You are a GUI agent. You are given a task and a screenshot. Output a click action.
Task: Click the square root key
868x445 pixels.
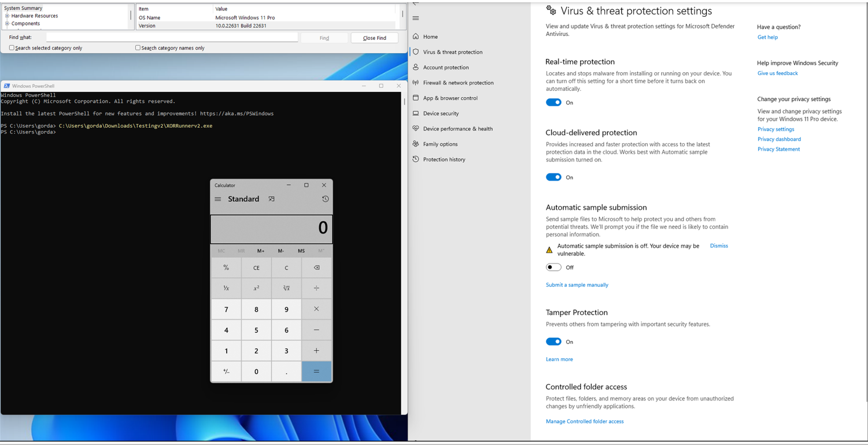(x=286, y=288)
